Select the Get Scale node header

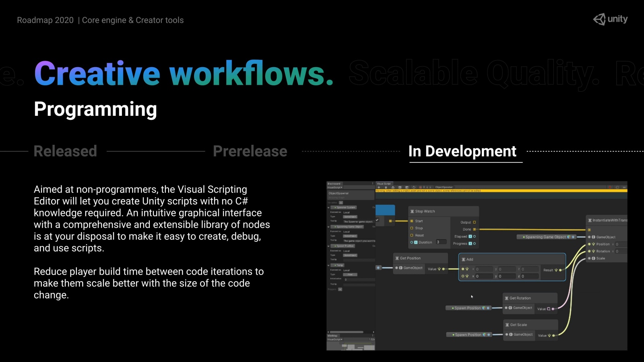tap(531, 325)
